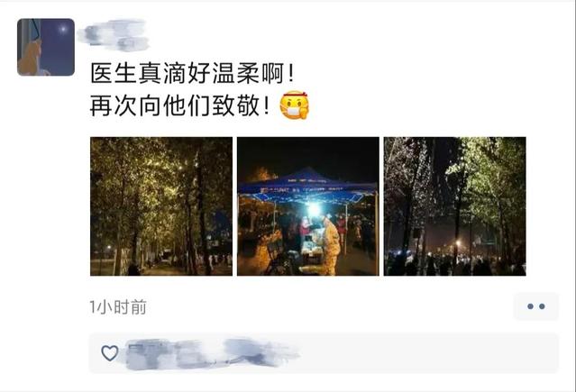This screenshot has height=392, width=576.
Task: Click the '1小时前' timestamp
Action: [x=118, y=307]
